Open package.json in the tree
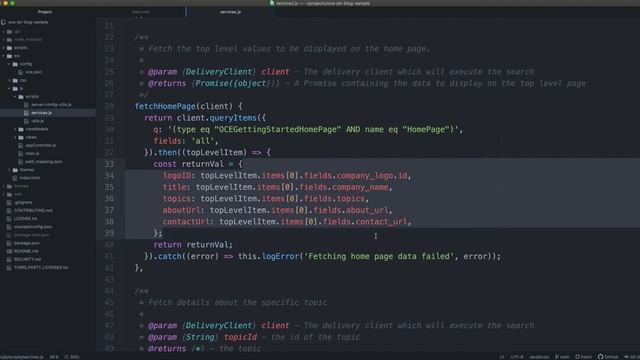The height and width of the screenshot is (360, 640). [x=27, y=243]
